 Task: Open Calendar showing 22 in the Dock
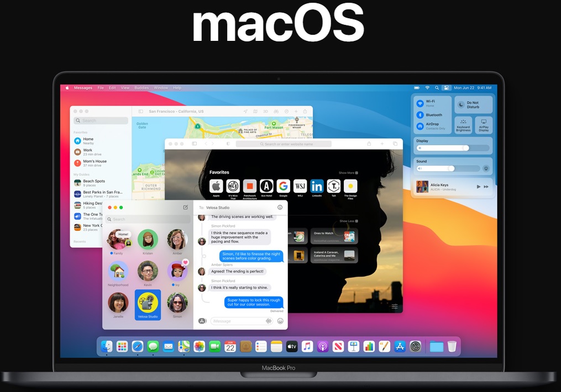tap(230, 346)
